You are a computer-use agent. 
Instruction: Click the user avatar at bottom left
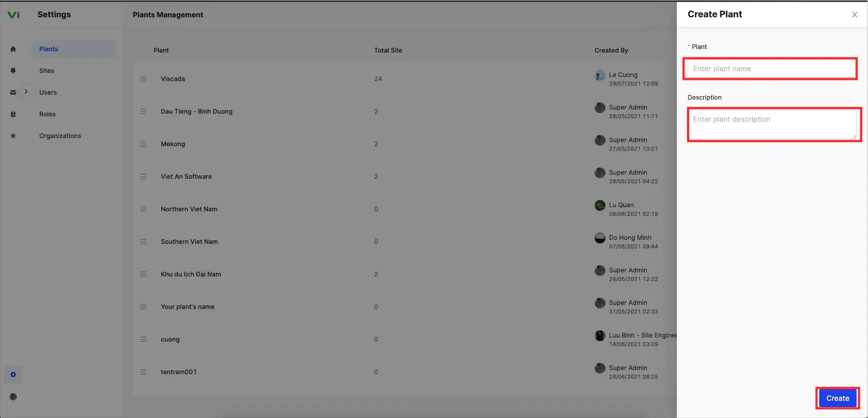(x=13, y=397)
